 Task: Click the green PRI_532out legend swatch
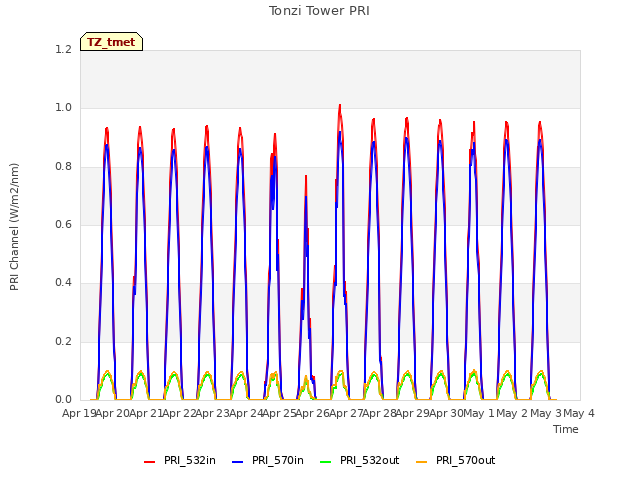click(x=326, y=462)
